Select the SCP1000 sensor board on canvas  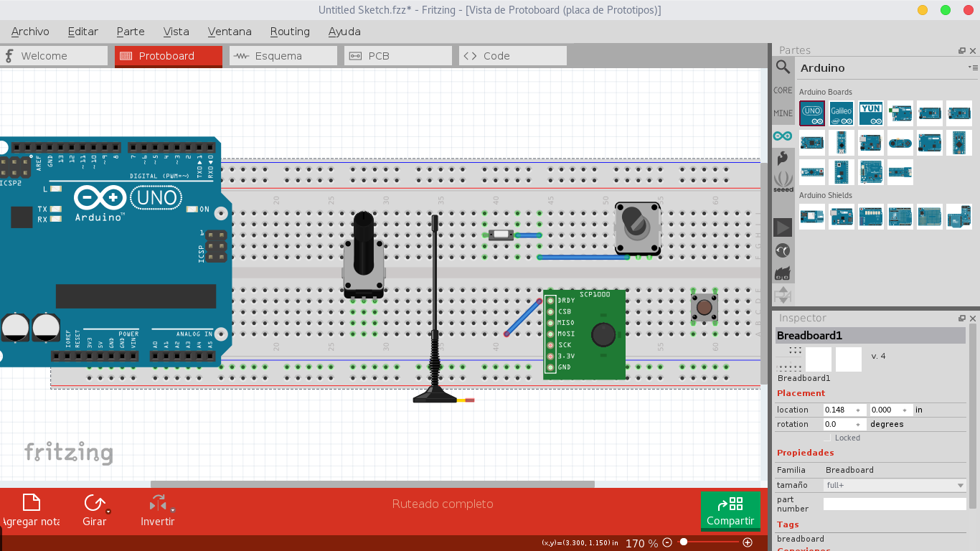585,334
